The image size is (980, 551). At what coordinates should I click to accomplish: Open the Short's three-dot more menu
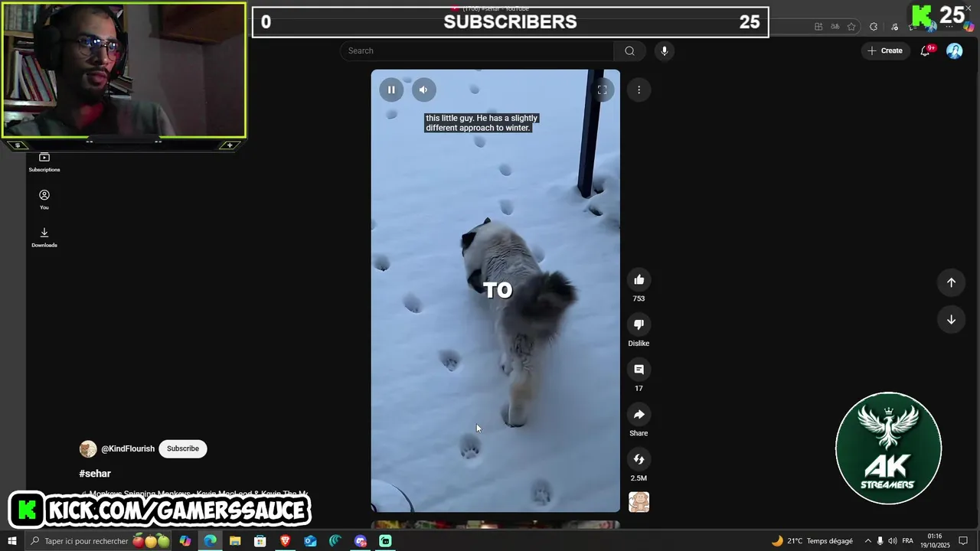pyautogui.click(x=639, y=90)
